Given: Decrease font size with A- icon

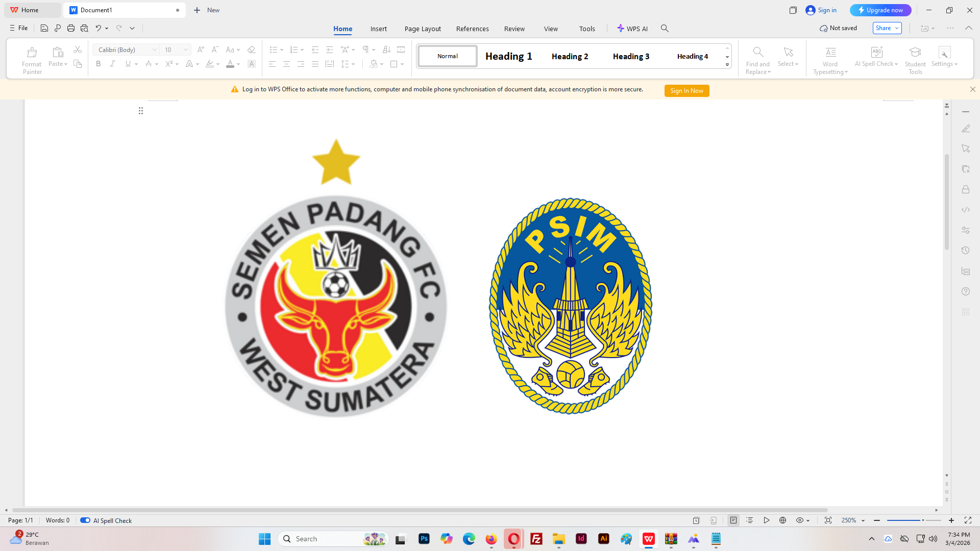Looking at the screenshot, I should coord(215,49).
